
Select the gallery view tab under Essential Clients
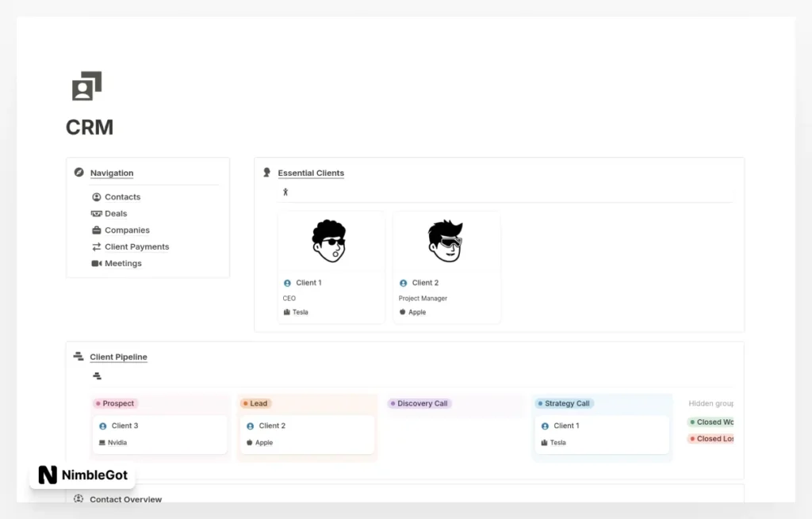coord(285,192)
